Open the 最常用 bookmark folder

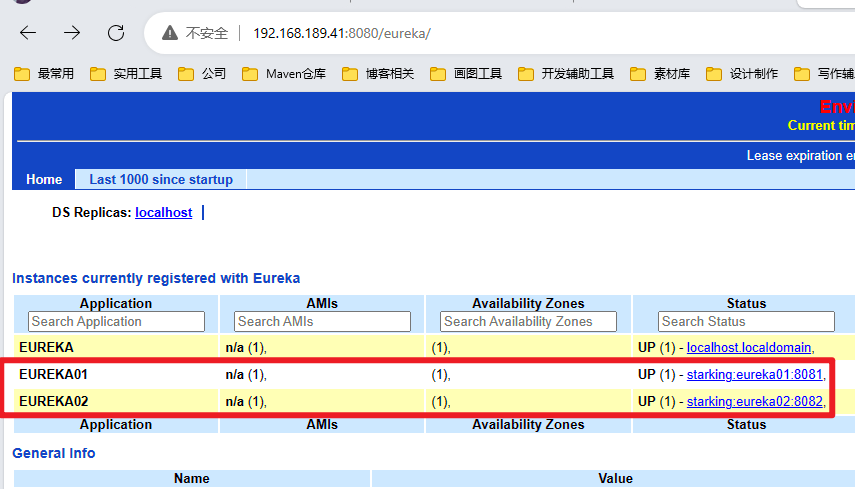(44, 74)
